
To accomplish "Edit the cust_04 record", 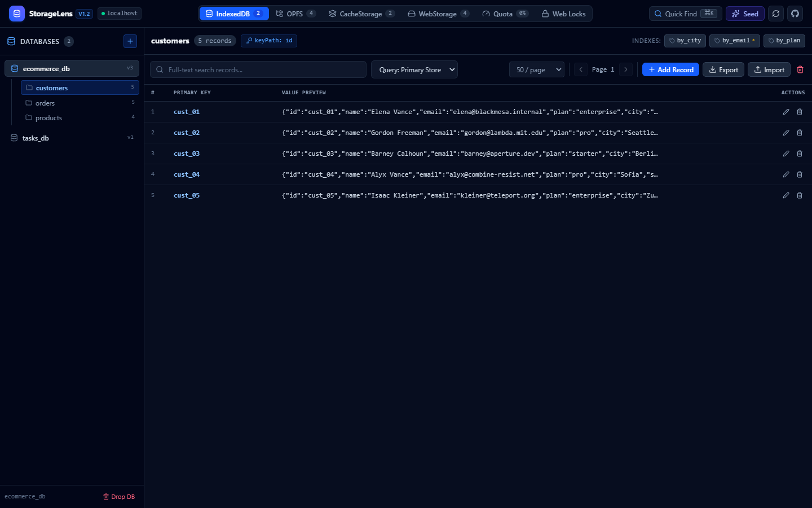I will click(x=786, y=174).
